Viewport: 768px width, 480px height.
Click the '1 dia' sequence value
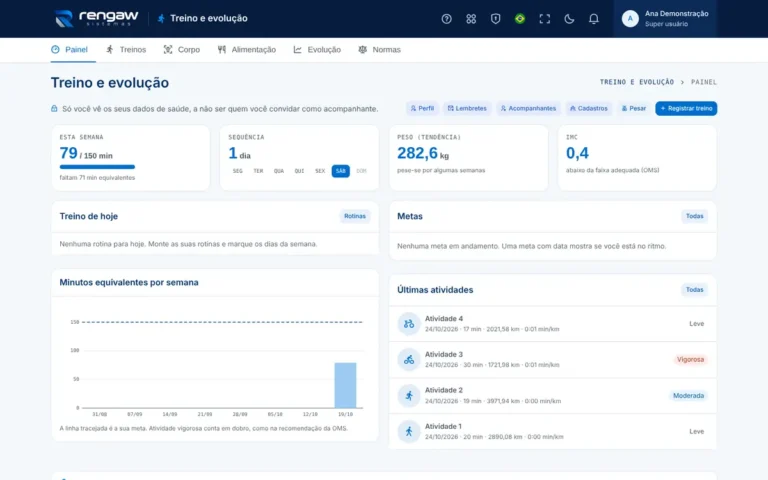[x=240, y=153]
